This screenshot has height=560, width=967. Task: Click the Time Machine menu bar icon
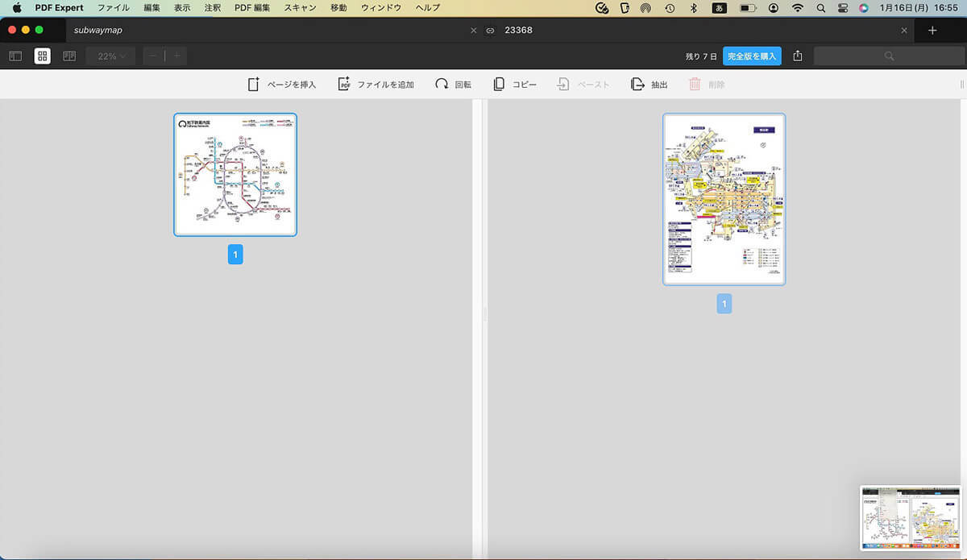[670, 7]
